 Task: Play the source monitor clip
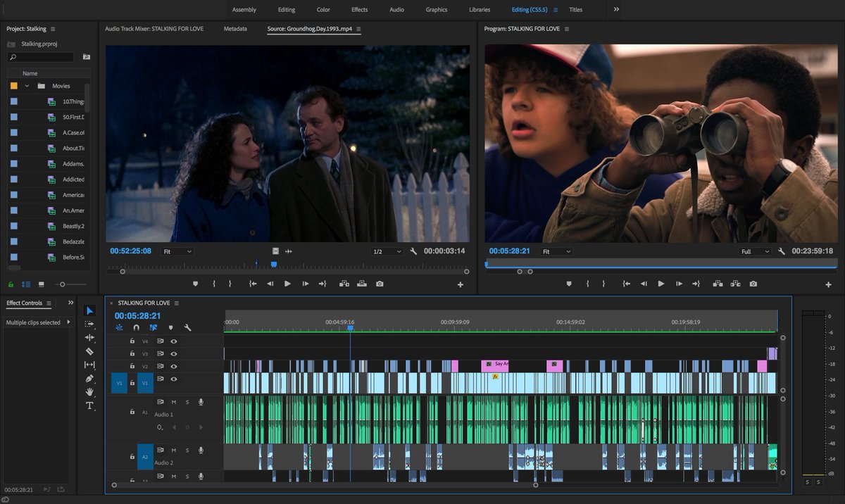(x=287, y=284)
